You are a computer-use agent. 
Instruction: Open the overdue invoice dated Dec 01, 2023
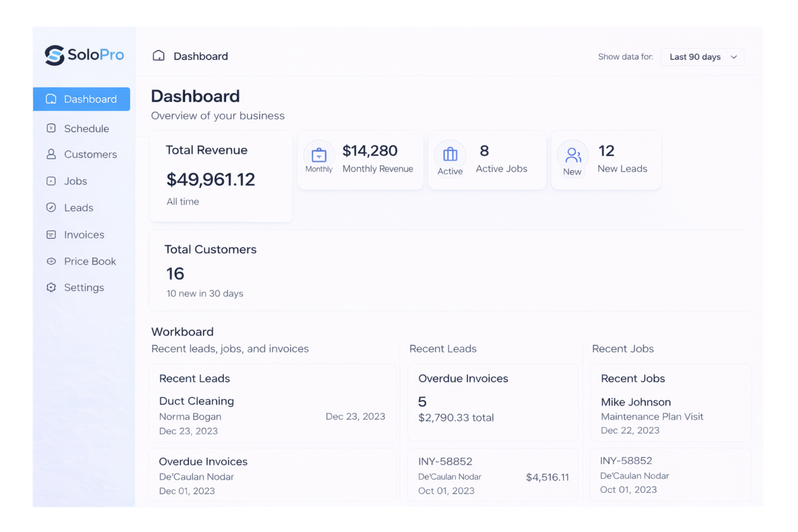[x=273, y=475]
